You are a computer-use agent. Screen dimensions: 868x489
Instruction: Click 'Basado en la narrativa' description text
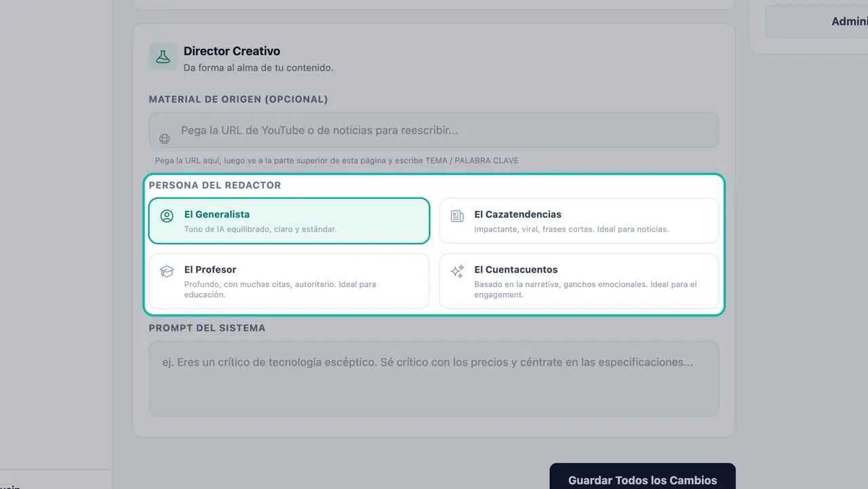[586, 290]
